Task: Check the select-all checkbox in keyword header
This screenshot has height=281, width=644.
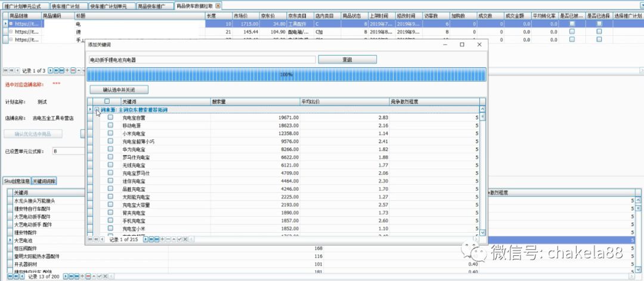Action: point(107,101)
